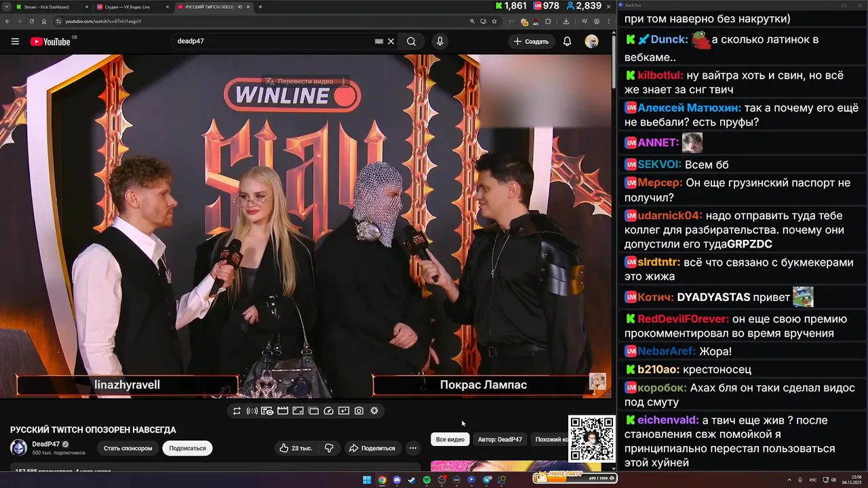The width and height of the screenshot is (868, 488).
Task: Select the Автор: DeadP47 filter chip
Action: click(x=500, y=439)
